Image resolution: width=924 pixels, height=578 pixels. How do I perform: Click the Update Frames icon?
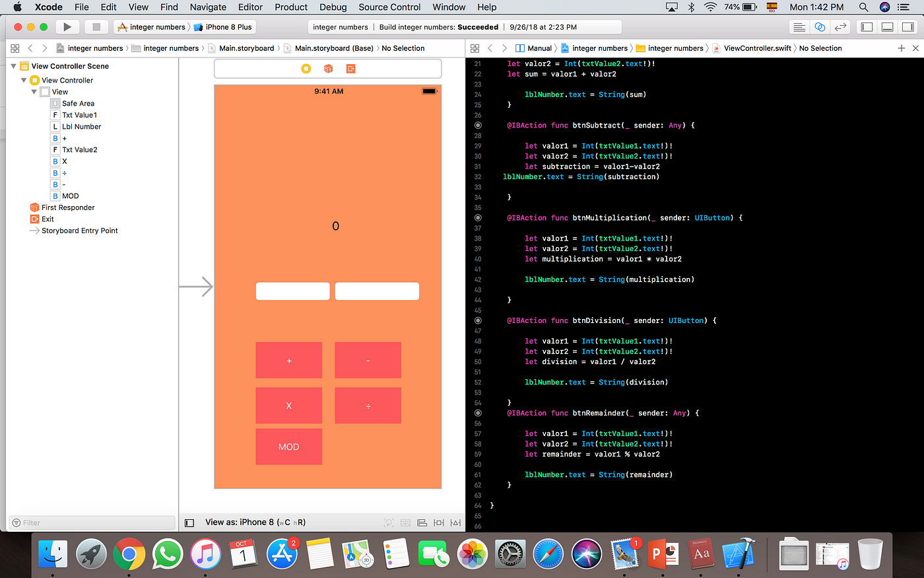389,523
